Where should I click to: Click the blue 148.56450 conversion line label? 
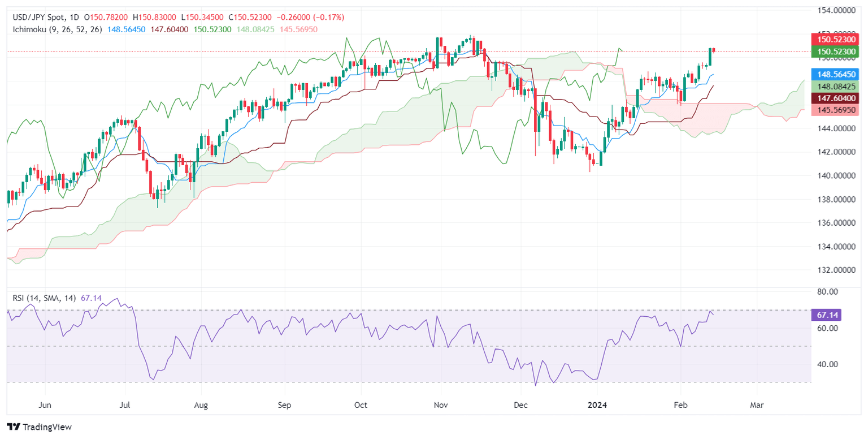(x=836, y=74)
